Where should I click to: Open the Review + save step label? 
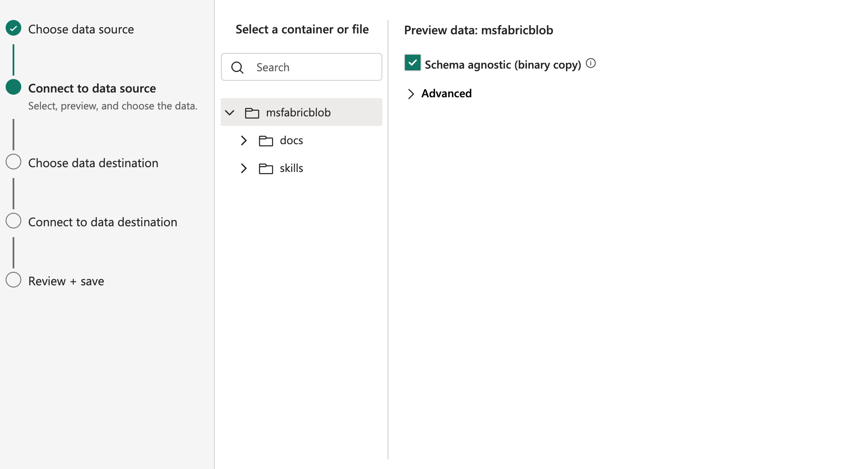[x=66, y=281]
